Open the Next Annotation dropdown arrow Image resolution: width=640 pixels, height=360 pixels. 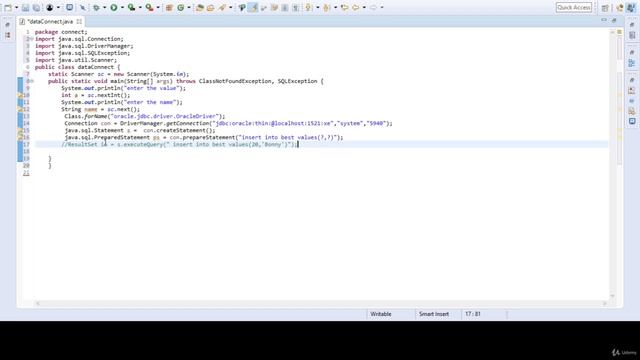(x=317, y=8)
